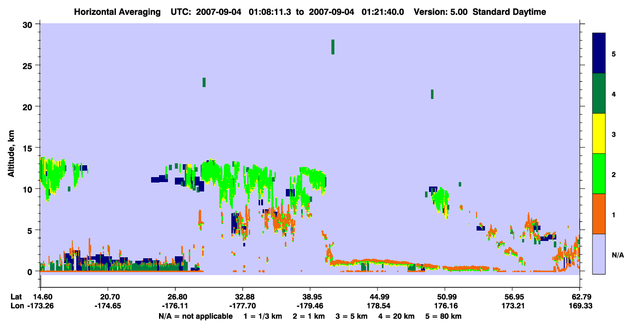Screen dimensions: 644x330
Task: Click the latitude value 20.70
Action: tap(108, 297)
